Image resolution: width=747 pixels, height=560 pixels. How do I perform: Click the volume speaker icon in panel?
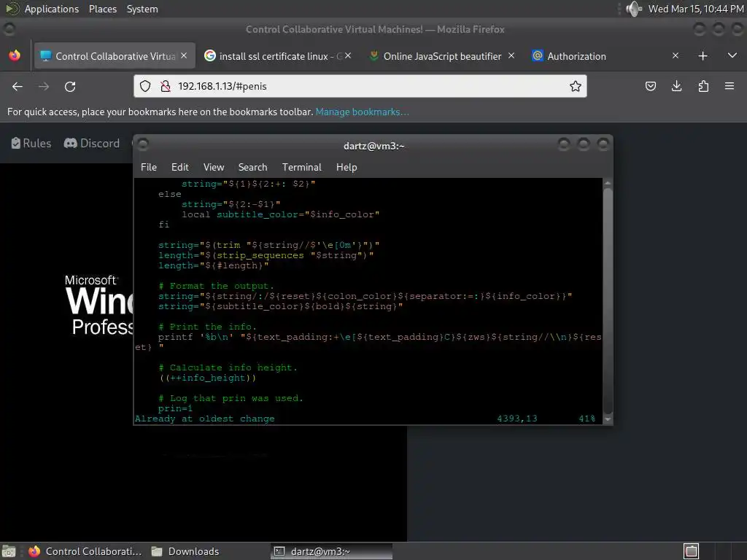(x=634, y=9)
